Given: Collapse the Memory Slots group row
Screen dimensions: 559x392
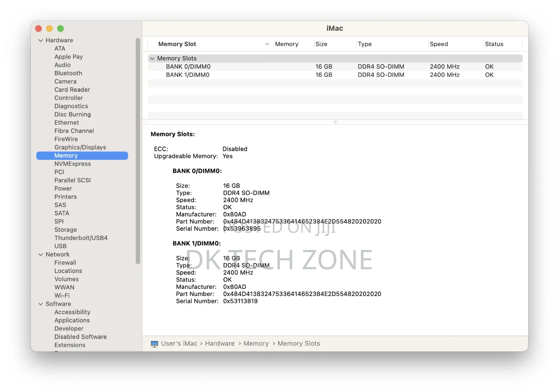Looking at the screenshot, I should tap(152, 59).
